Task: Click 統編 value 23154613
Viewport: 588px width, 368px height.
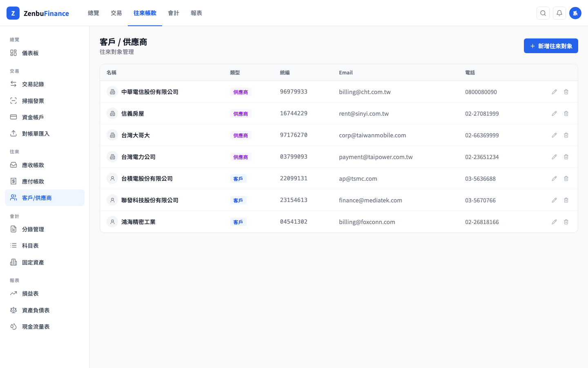Action: [294, 200]
